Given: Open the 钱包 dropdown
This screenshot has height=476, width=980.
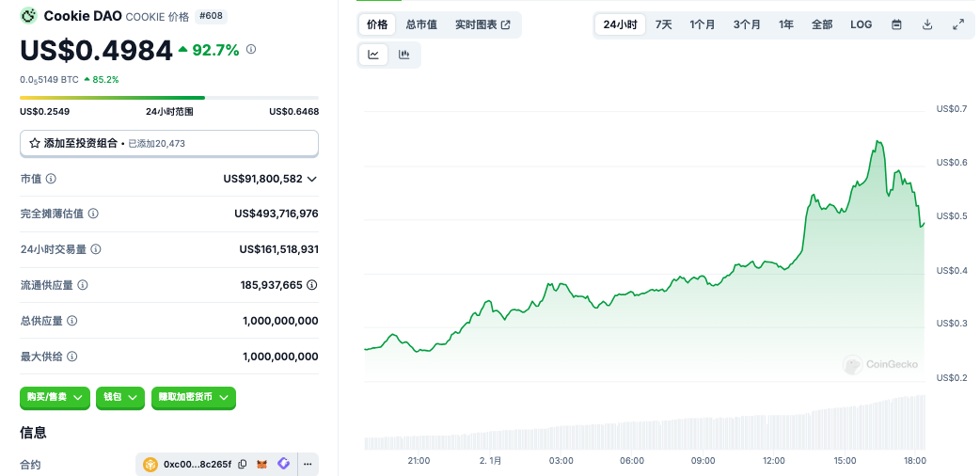Looking at the screenshot, I should pyautogui.click(x=120, y=398).
